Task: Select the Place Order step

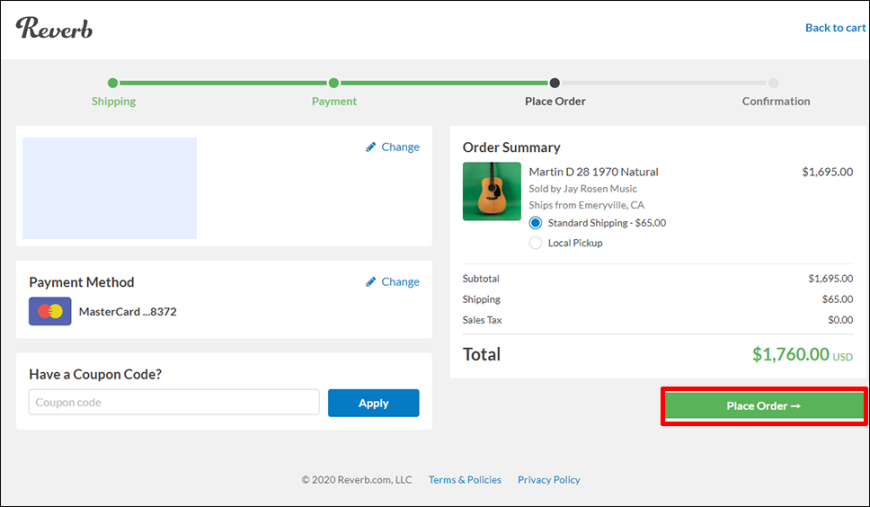Action: click(555, 101)
